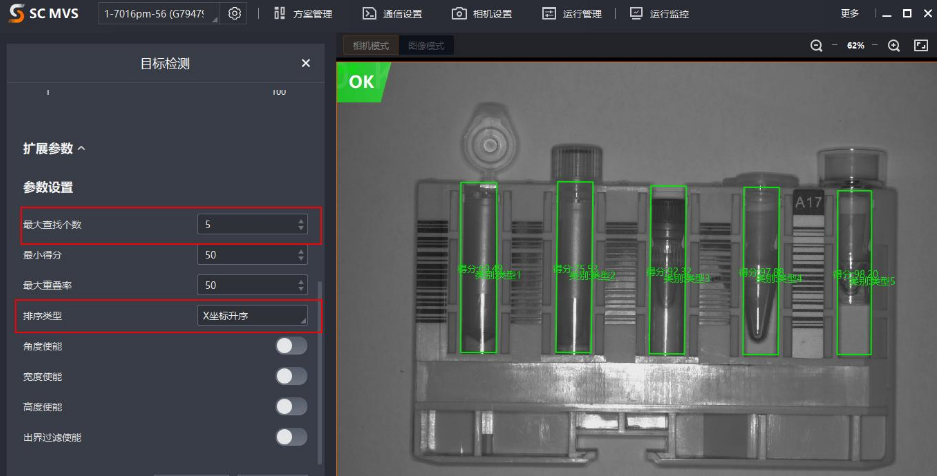Enable the 宽度使能 toggle

pyautogui.click(x=291, y=376)
